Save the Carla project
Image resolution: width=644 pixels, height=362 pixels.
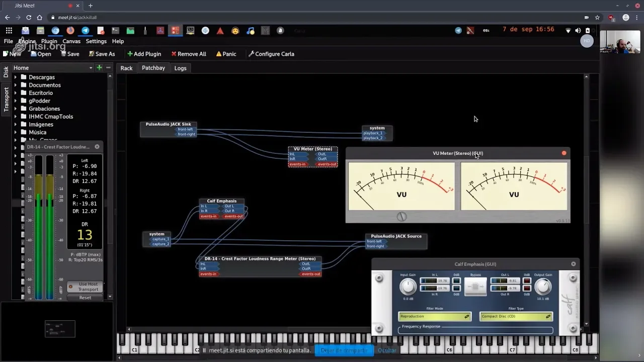pos(69,54)
